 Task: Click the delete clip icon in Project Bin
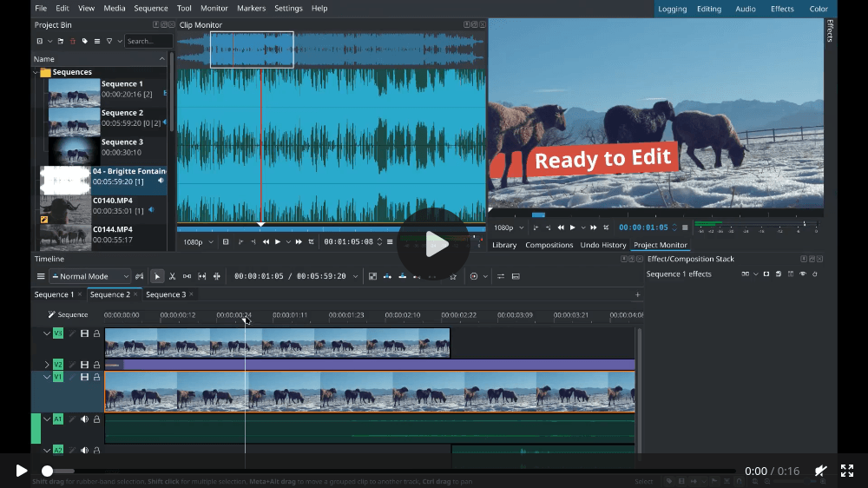point(73,41)
